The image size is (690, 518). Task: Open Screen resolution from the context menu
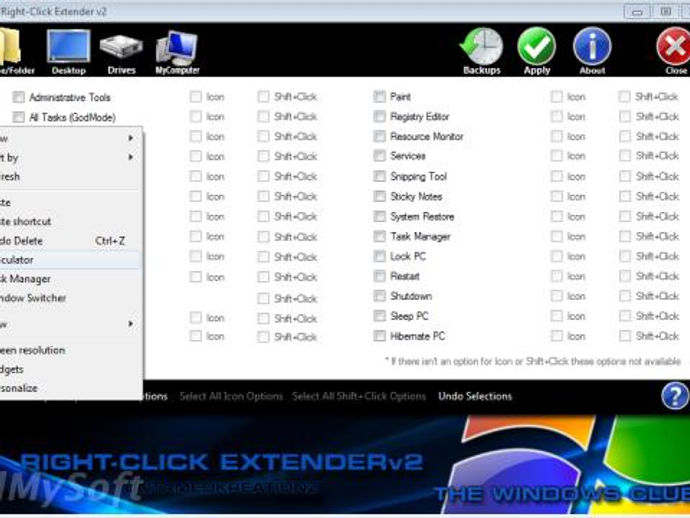pyautogui.click(x=70, y=350)
